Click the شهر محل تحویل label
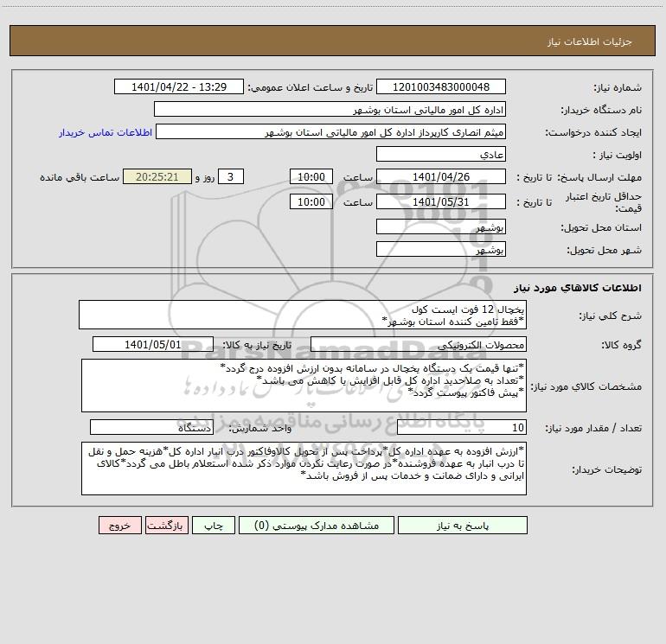666x644 pixels. [604, 251]
